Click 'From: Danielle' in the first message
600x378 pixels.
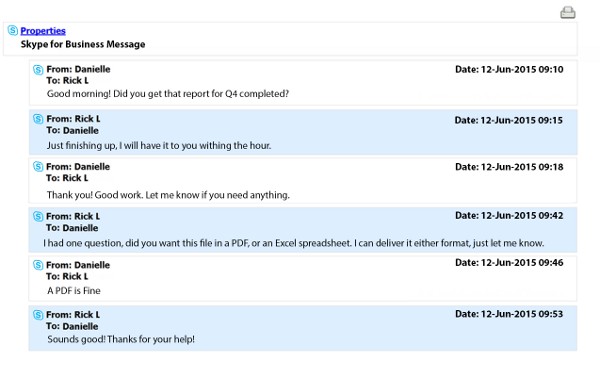tap(78, 69)
